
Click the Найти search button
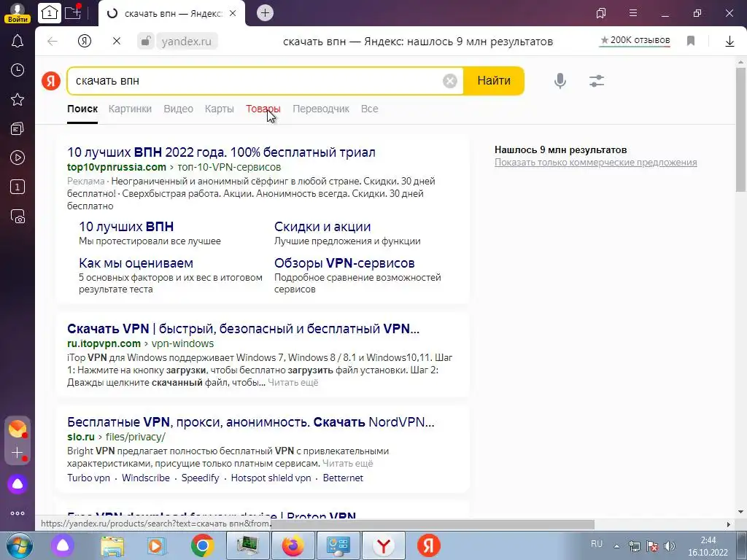click(494, 81)
